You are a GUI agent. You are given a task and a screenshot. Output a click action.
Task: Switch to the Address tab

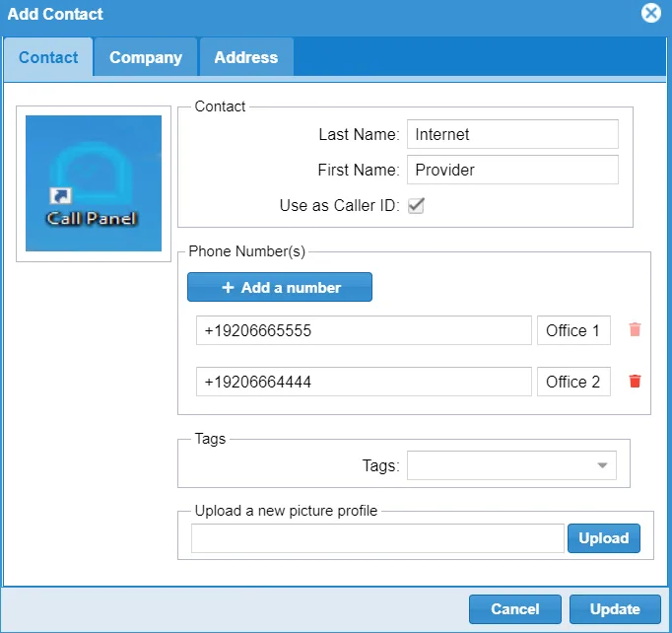246,57
